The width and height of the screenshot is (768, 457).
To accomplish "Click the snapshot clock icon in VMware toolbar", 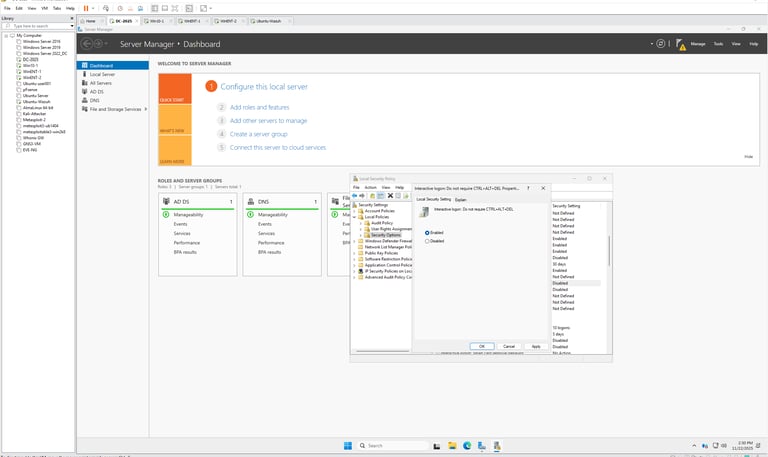I will click(120, 8).
